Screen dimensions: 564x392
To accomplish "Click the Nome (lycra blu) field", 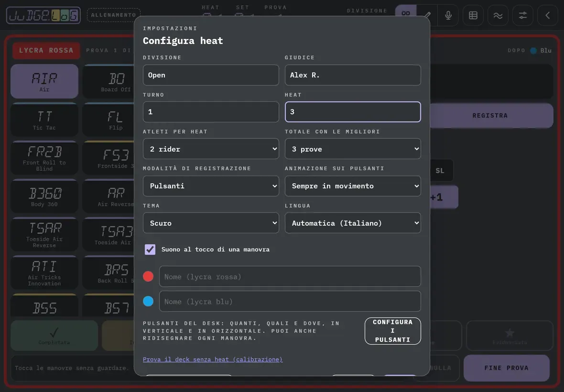I will tap(290, 301).
